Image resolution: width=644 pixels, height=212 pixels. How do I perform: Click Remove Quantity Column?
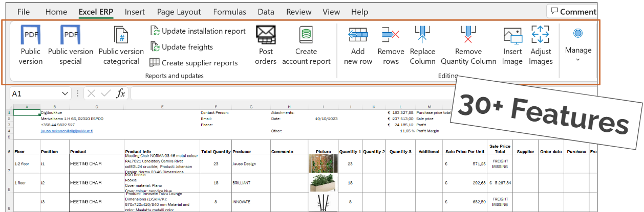[x=468, y=46]
